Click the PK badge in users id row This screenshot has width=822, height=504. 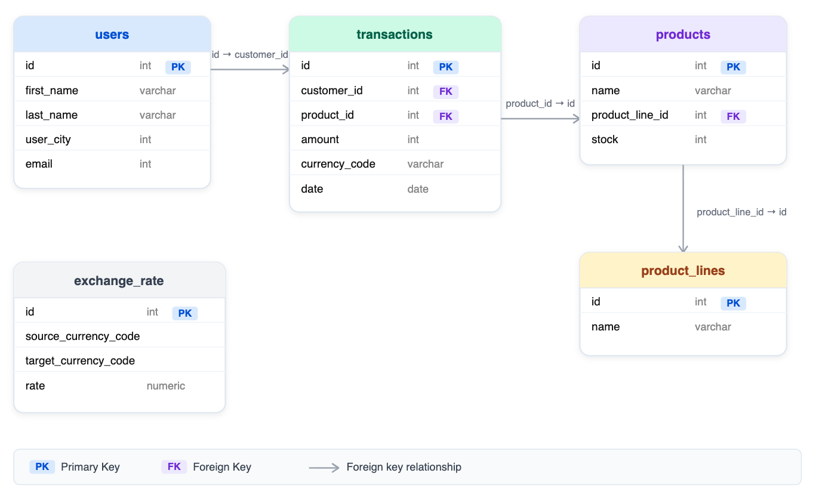coord(178,67)
